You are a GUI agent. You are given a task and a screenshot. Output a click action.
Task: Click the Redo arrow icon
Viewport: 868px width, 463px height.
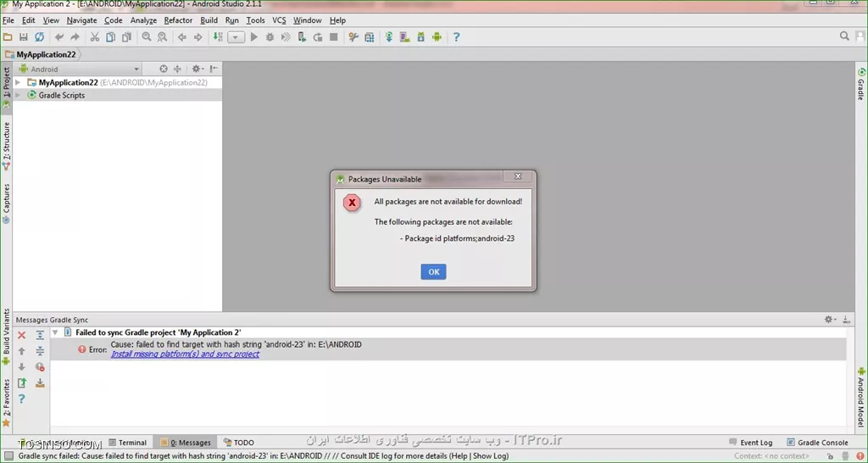pos(75,37)
